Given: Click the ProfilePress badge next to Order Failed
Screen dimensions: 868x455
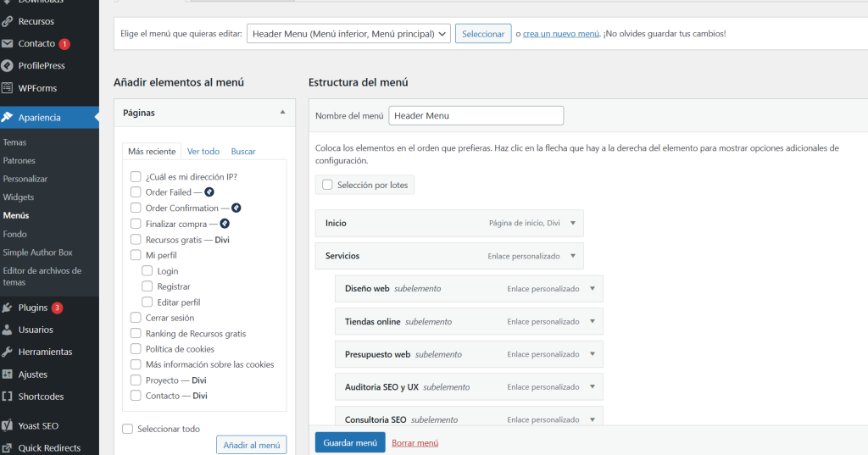Looking at the screenshot, I should click(209, 192).
